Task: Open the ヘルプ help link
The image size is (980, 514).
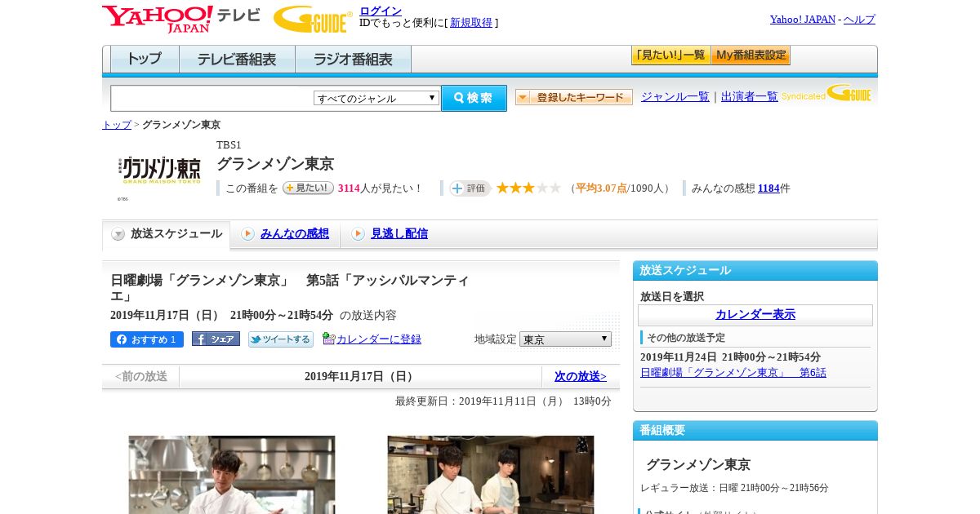Action: click(x=859, y=20)
